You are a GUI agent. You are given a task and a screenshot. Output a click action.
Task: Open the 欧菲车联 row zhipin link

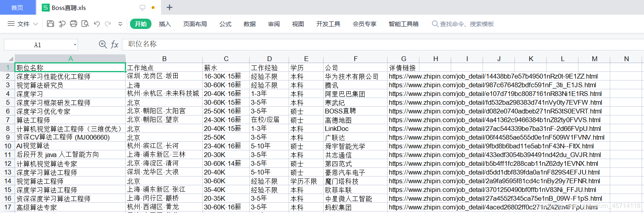coord(492,190)
